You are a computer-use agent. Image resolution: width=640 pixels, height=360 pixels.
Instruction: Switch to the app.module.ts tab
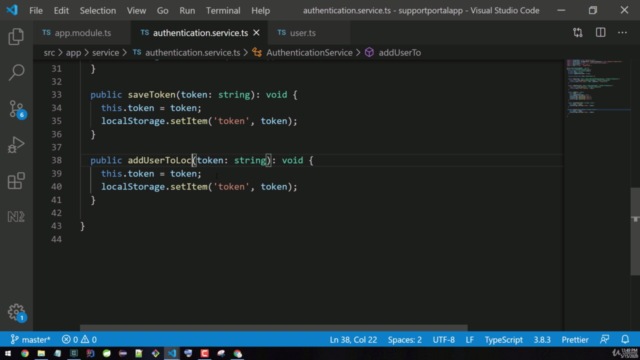82,33
